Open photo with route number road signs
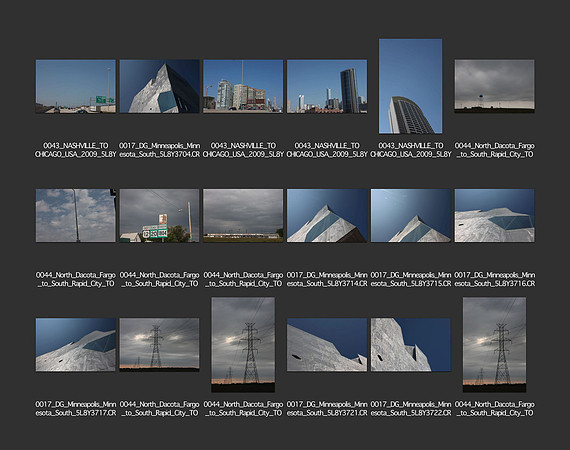The image size is (570, 450). pyautogui.click(x=160, y=216)
